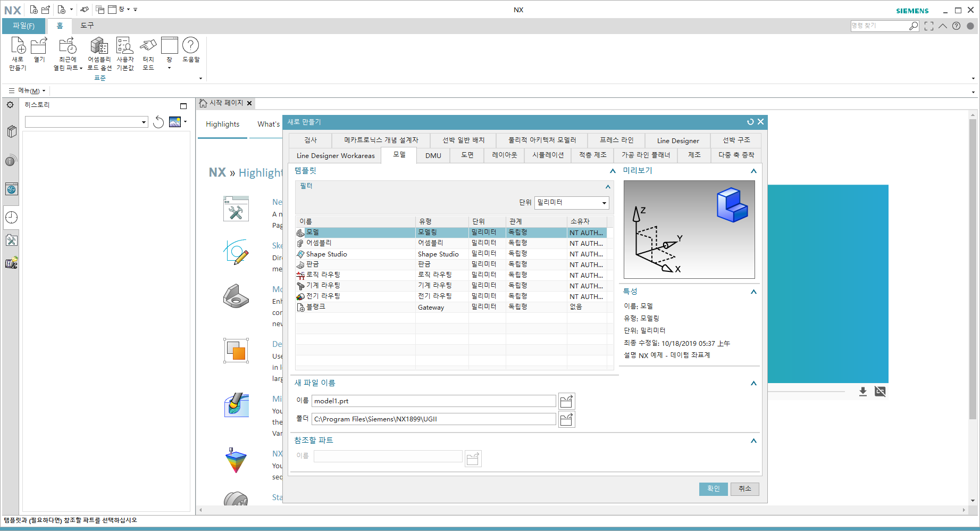Screen dimensions: 980x531
Task: Open the history filter combo box dropdown
Action: pos(144,122)
